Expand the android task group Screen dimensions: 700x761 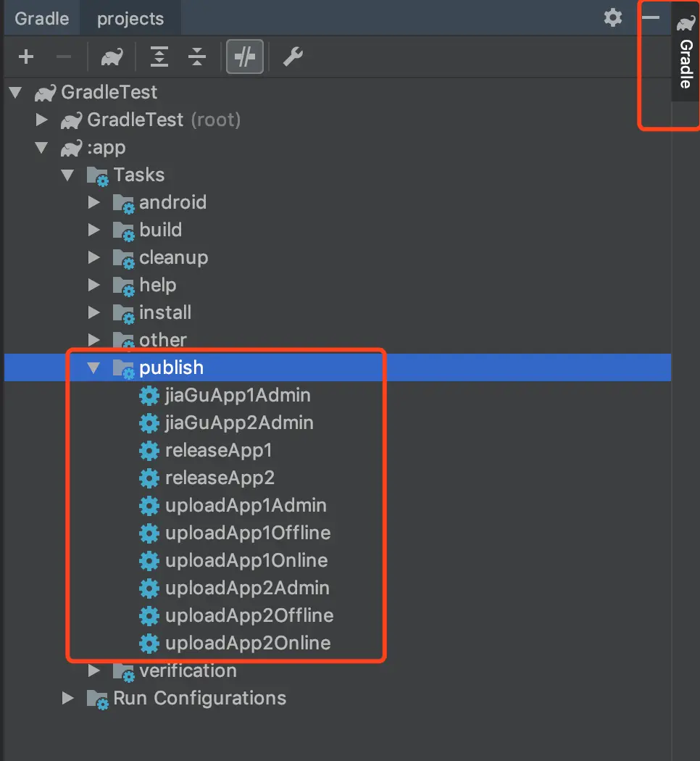click(93, 203)
